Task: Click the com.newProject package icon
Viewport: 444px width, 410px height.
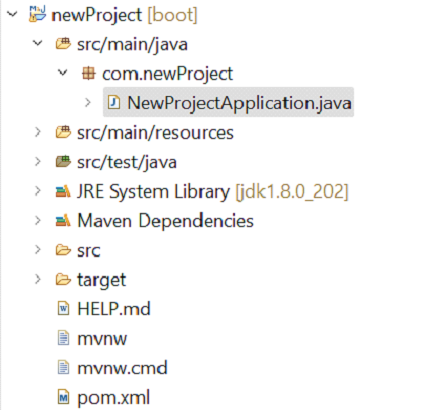Action: click(88, 73)
